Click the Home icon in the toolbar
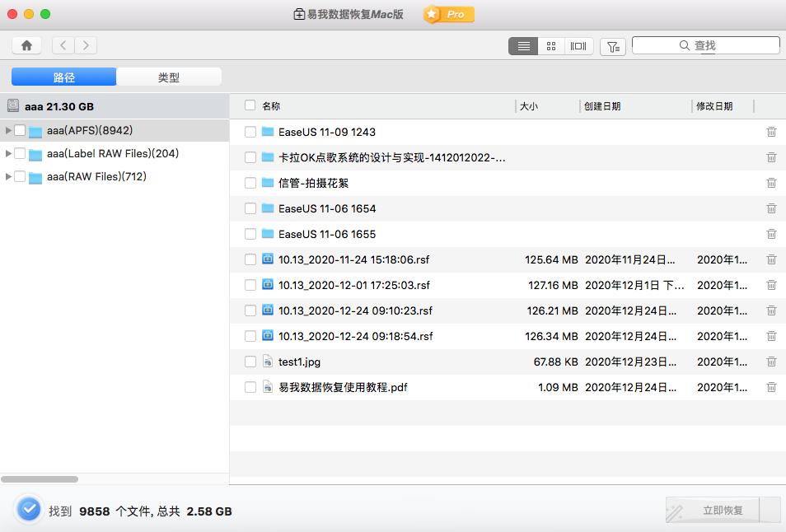Image resolution: width=786 pixels, height=532 pixels. click(26, 44)
